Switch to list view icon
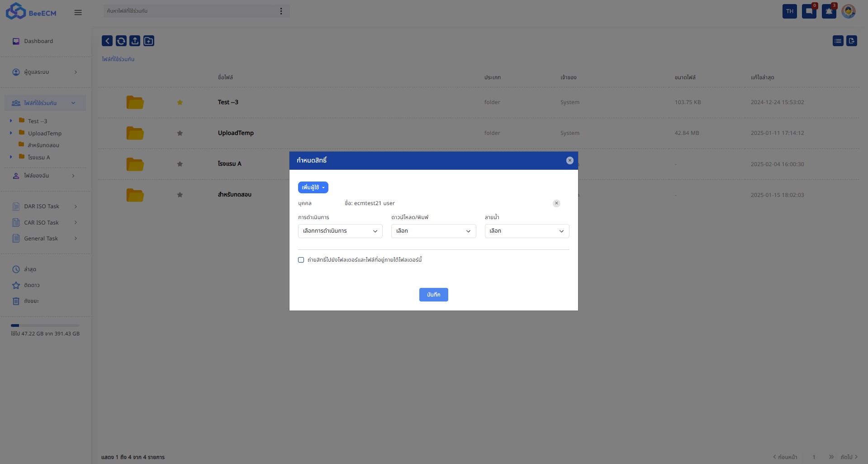Viewport: 868px width, 464px height. click(x=838, y=41)
